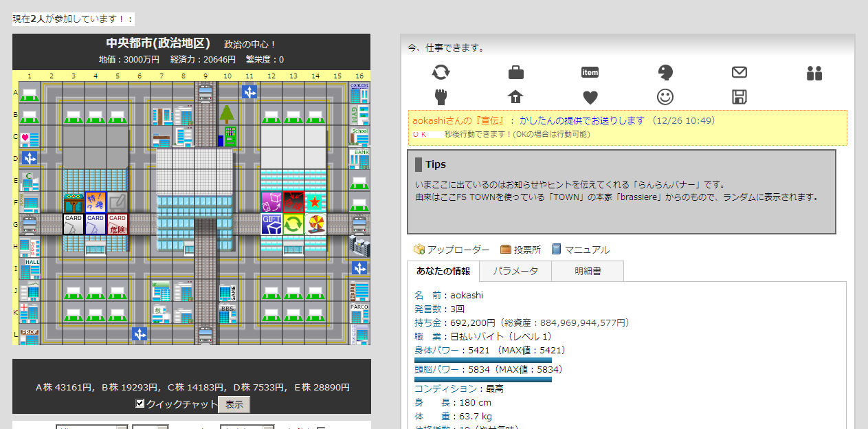Viewport: 868px width, 429px height.
Task: Click the refresh/reload icon in the action toolbar
Action: tap(442, 71)
